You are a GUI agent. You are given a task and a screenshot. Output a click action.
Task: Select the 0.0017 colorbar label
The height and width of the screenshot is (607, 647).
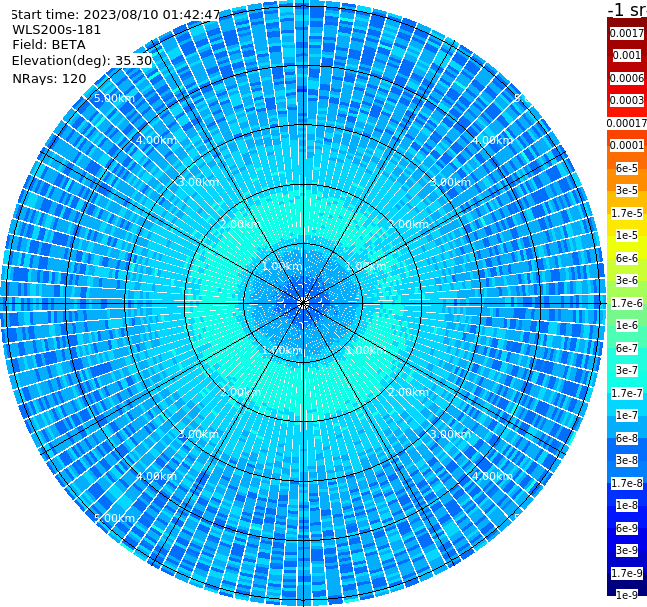627,33
